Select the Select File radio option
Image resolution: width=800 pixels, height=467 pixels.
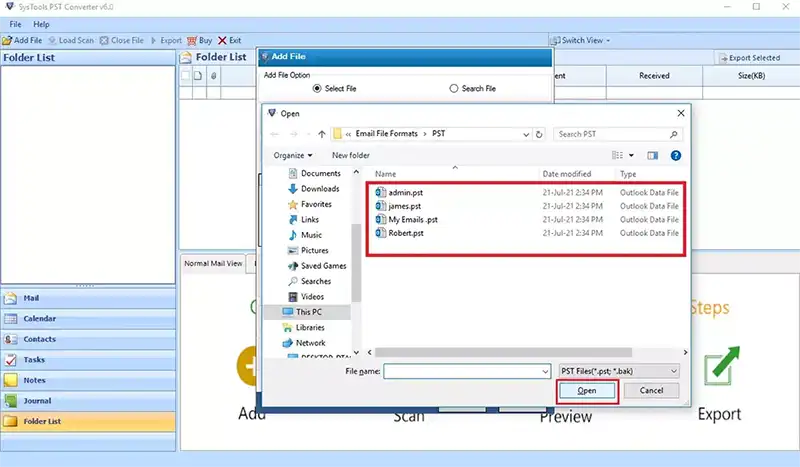click(334, 88)
